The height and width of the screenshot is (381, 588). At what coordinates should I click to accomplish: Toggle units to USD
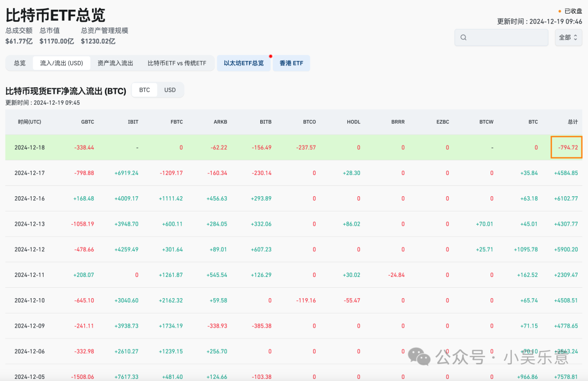pyautogui.click(x=170, y=90)
